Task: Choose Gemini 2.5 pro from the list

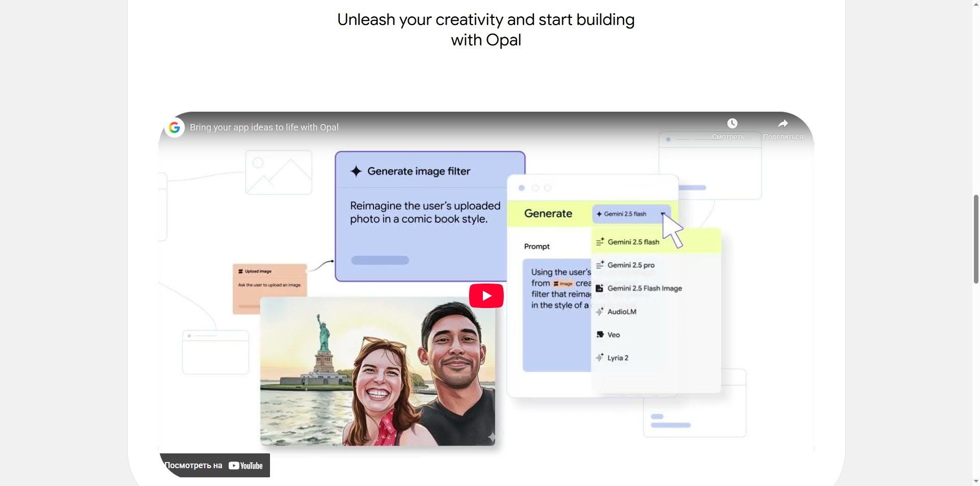Action: tap(631, 265)
